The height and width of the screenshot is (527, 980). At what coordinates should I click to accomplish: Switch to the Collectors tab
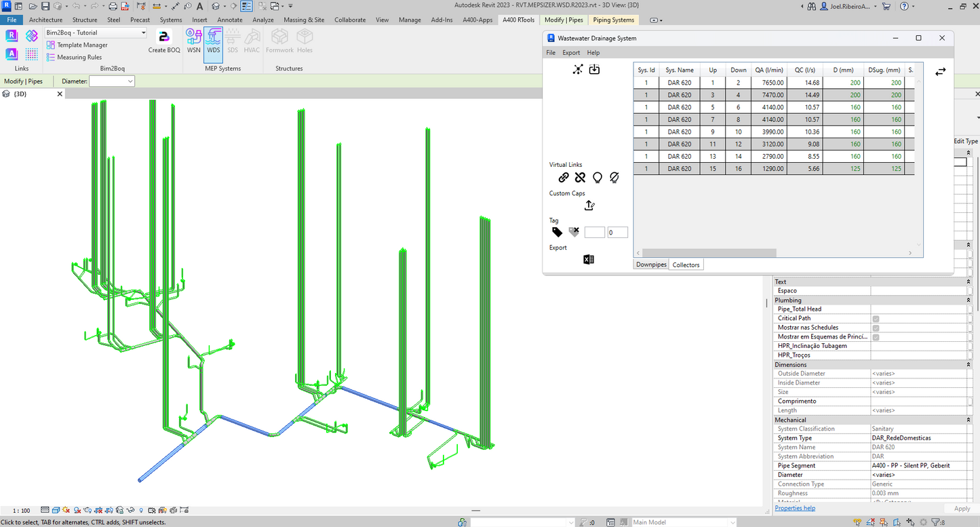(x=686, y=265)
